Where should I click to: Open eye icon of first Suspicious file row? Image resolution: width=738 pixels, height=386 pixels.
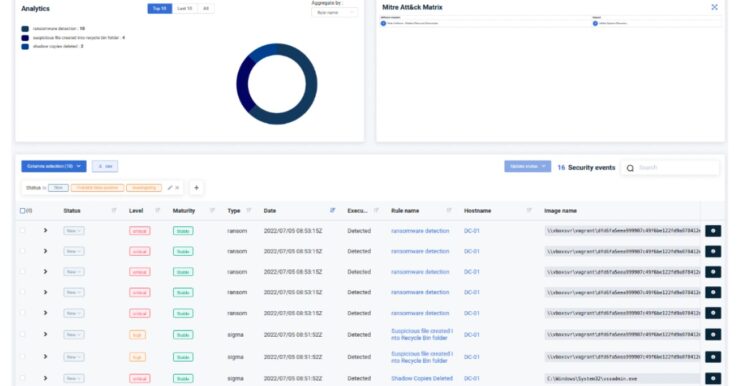(713, 335)
